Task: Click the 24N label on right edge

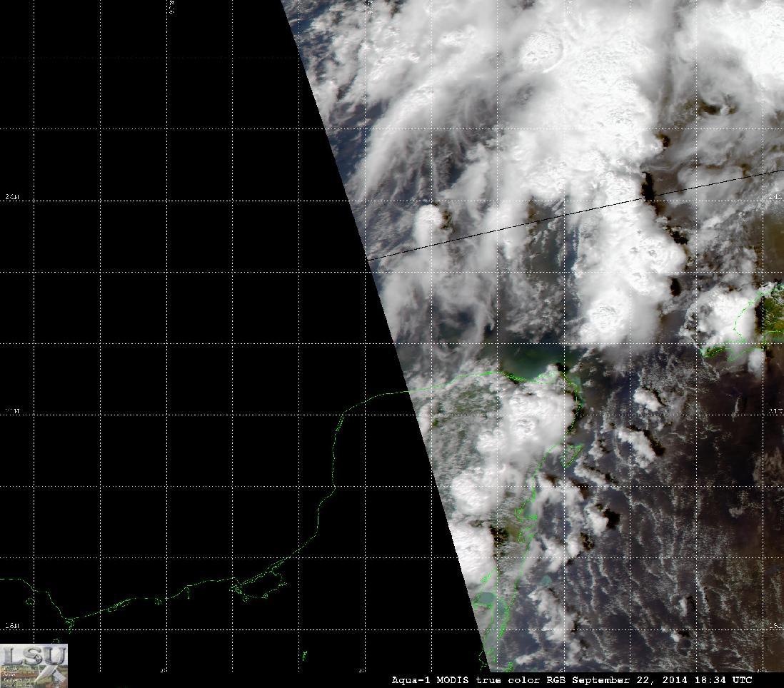Action: [775, 198]
